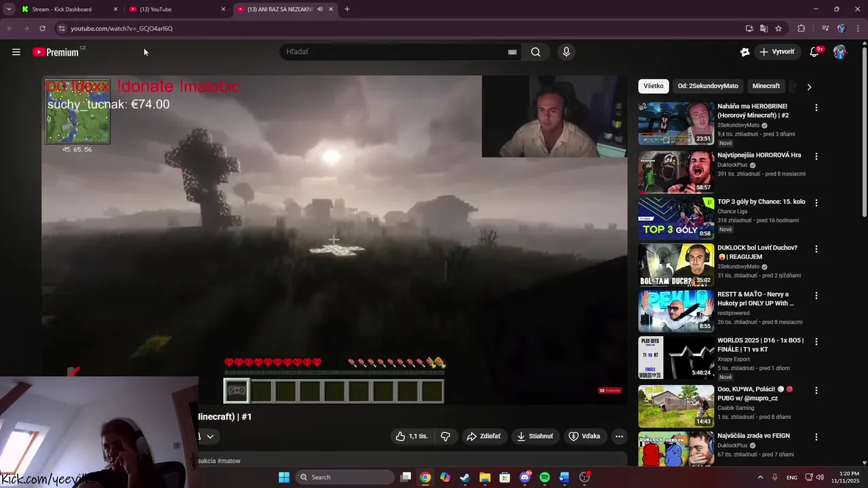Open Spotify from the taskbar
This screenshot has width=868, height=488.
point(545,477)
